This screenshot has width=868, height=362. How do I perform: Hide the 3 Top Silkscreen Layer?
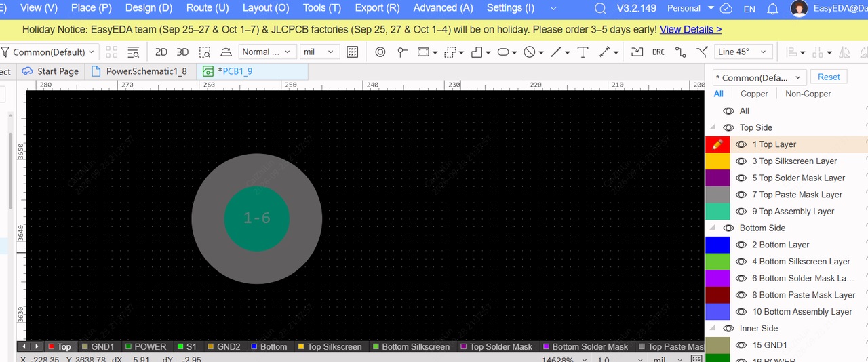741,161
